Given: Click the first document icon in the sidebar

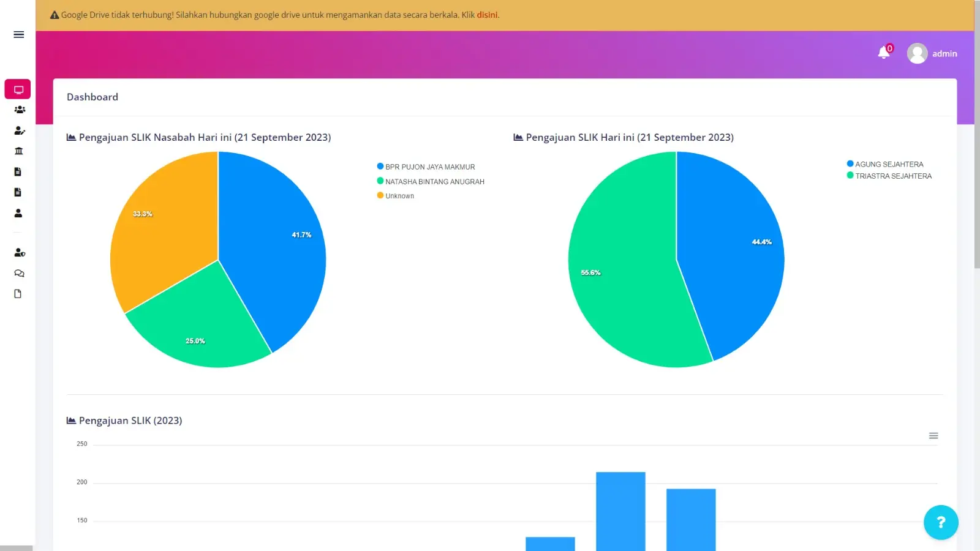Looking at the screenshot, I should point(19,171).
